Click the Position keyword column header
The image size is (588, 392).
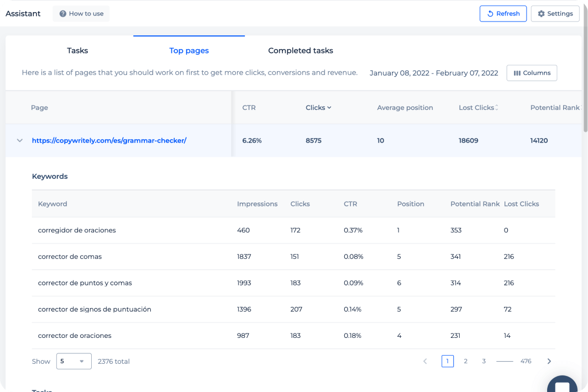pos(411,204)
